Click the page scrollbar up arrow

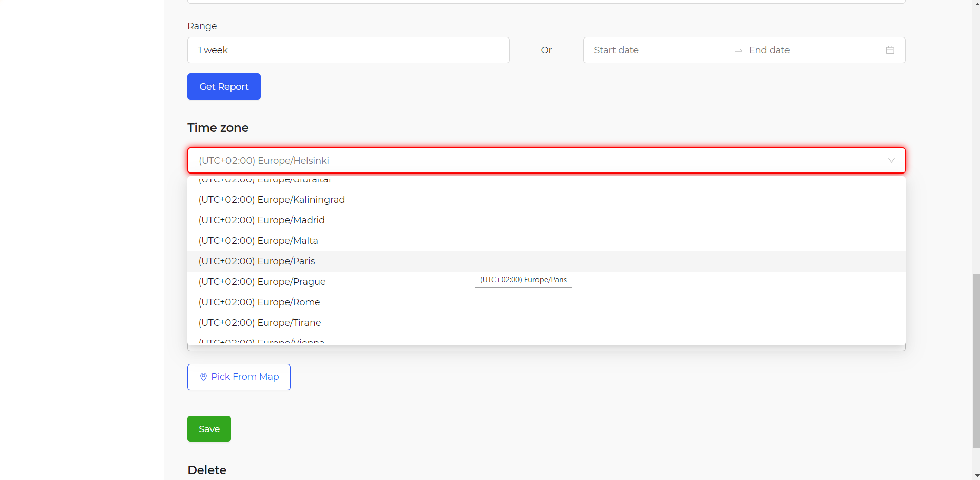[976, 4]
